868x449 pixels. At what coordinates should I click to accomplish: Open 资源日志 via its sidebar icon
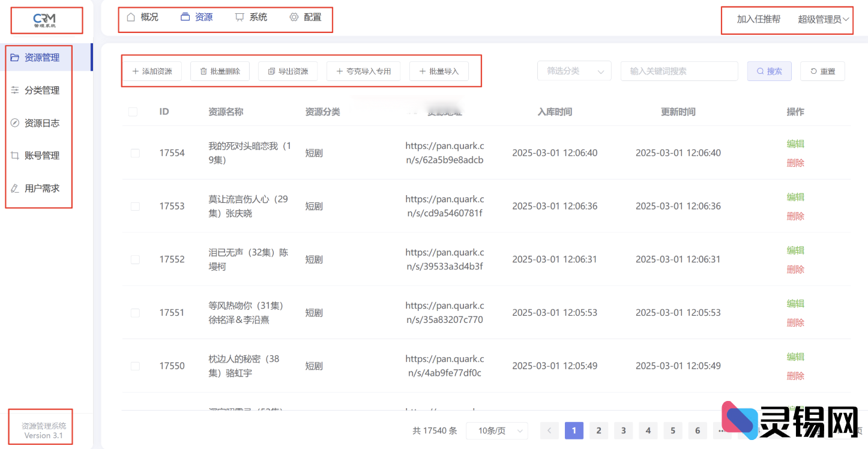point(14,122)
